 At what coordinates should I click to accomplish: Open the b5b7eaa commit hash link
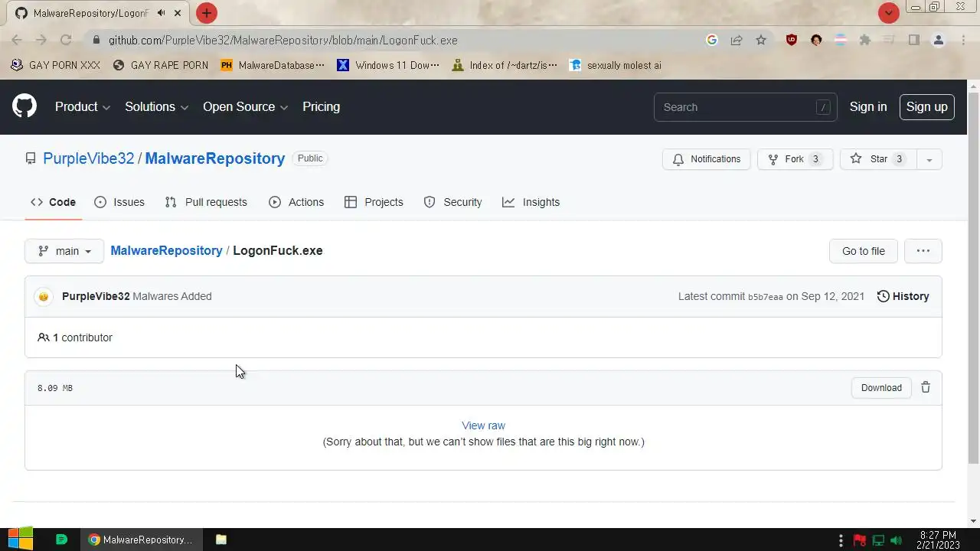tap(766, 297)
